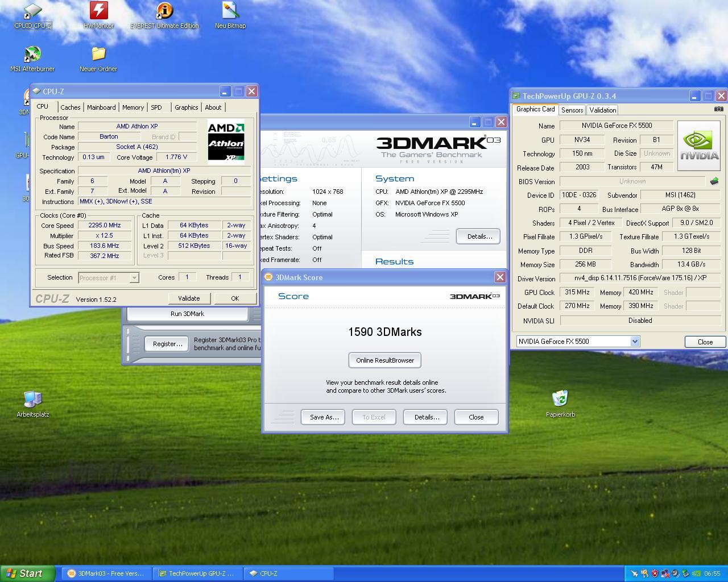Minimize the CPU-Z window
The width and height of the screenshot is (728, 582).
point(225,91)
